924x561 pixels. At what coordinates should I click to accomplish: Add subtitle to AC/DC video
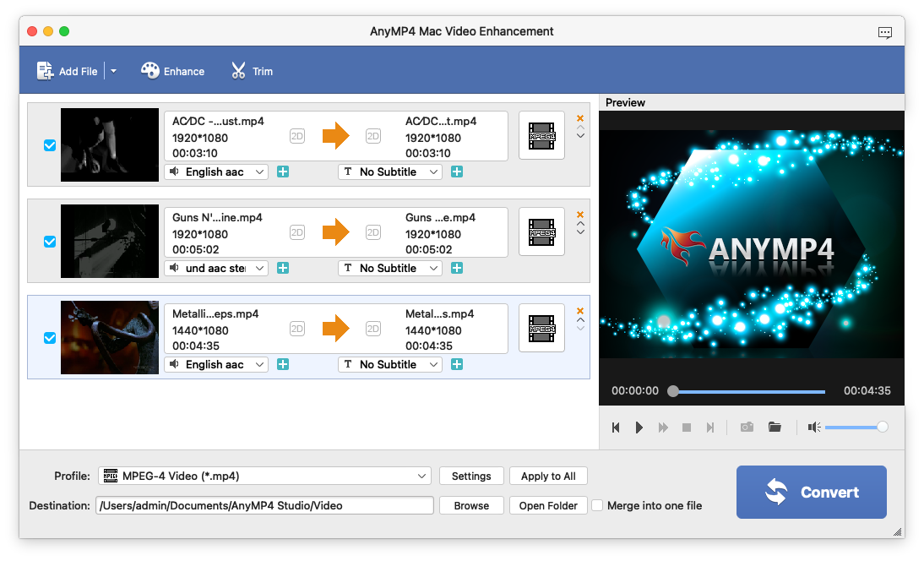pyautogui.click(x=457, y=172)
